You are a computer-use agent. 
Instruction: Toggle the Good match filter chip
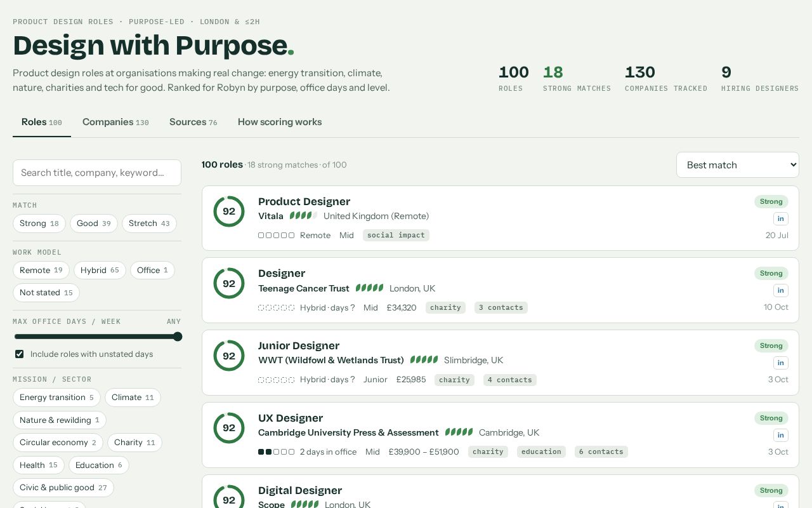click(x=94, y=224)
